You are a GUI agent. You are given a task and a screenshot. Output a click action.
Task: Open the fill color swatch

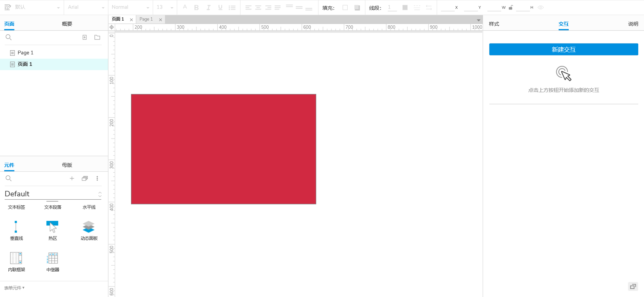(x=345, y=7)
